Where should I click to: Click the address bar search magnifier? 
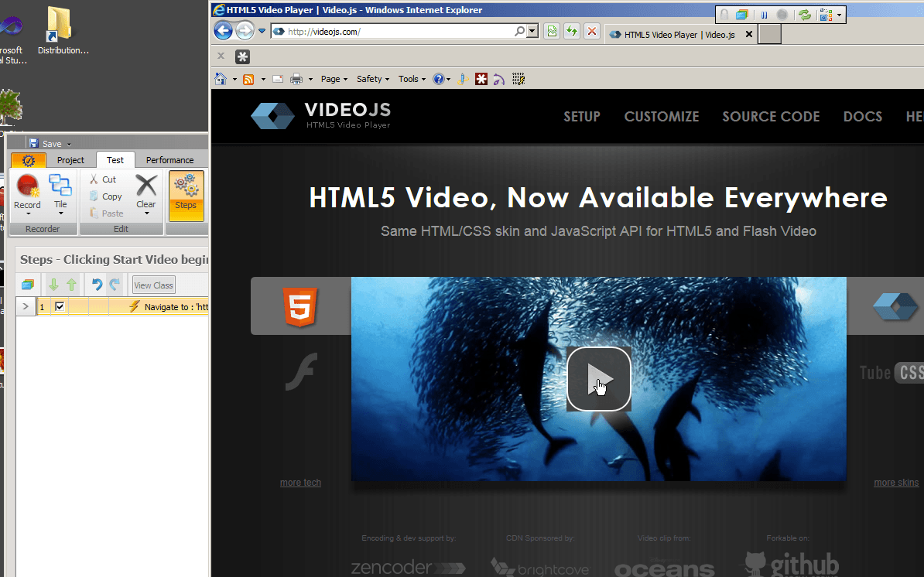[x=519, y=31]
